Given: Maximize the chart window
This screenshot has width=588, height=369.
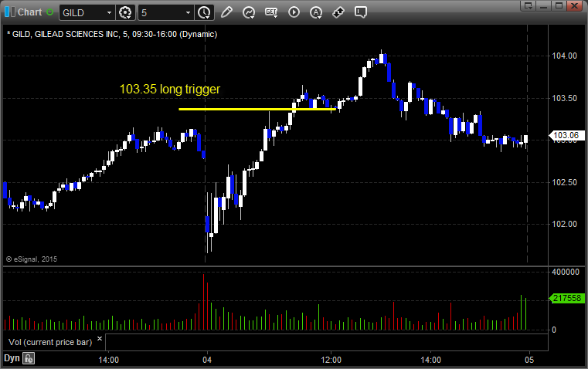Looking at the screenshot, I should pos(559,5).
